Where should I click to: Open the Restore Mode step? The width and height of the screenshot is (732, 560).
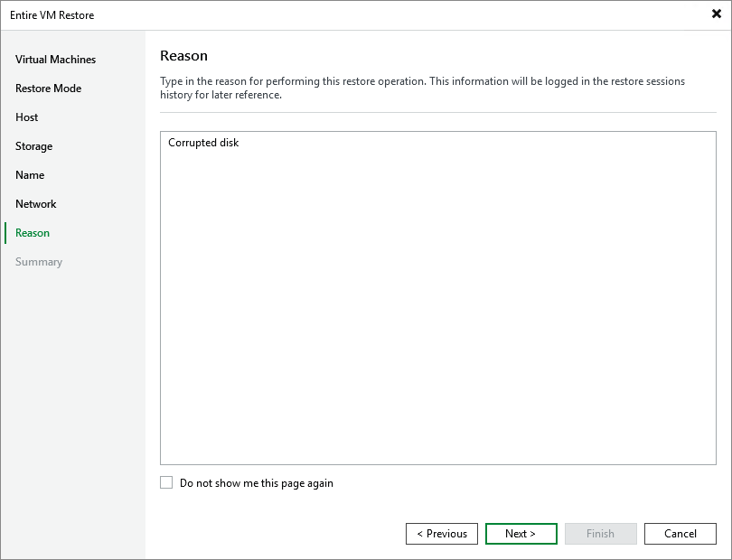(x=48, y=88)
